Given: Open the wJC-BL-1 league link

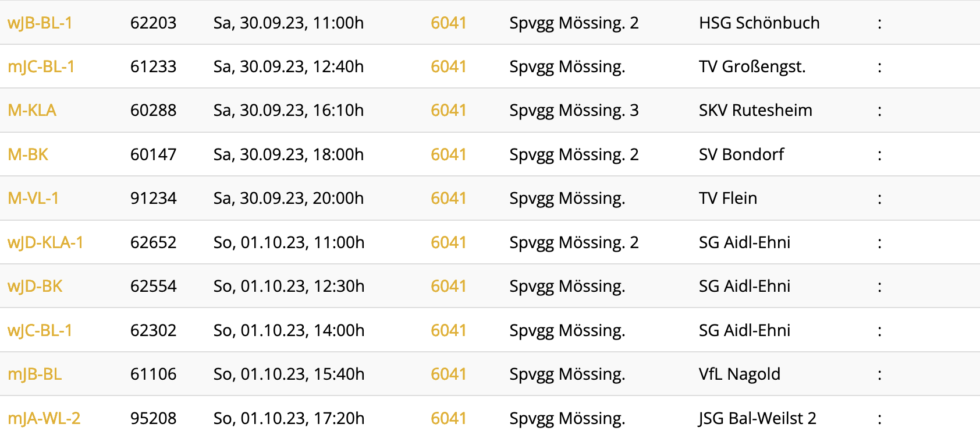Looking at the screenshot, I should pos(40,331).
